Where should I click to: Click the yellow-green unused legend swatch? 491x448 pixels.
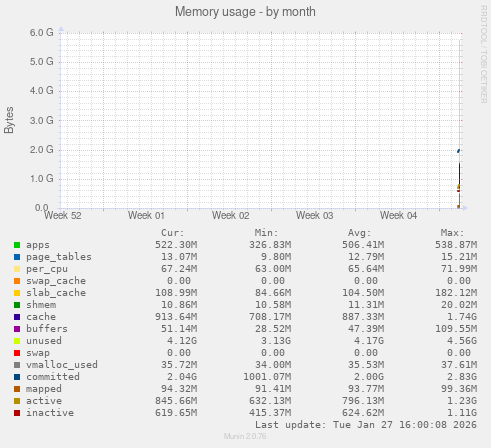click(x=17, y=341)
